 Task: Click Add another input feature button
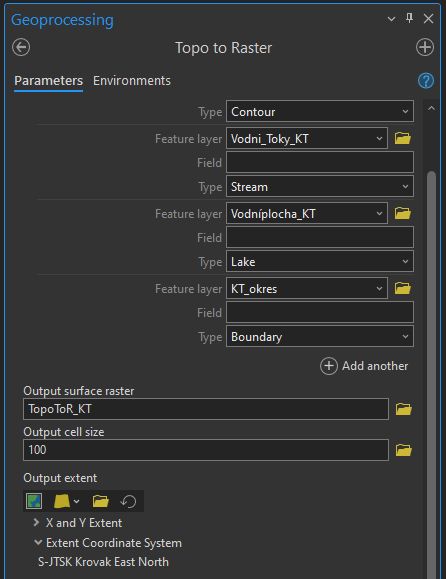pyautogui.click(x=364, y=366)
